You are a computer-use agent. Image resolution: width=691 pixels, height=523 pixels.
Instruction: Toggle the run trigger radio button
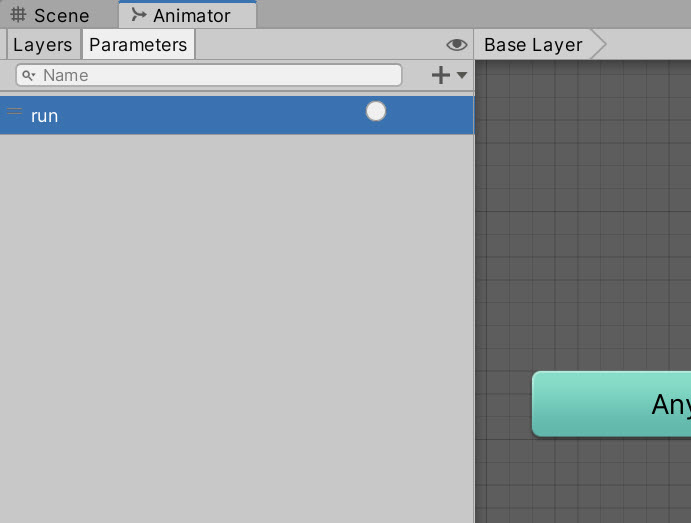coord(376,111)
